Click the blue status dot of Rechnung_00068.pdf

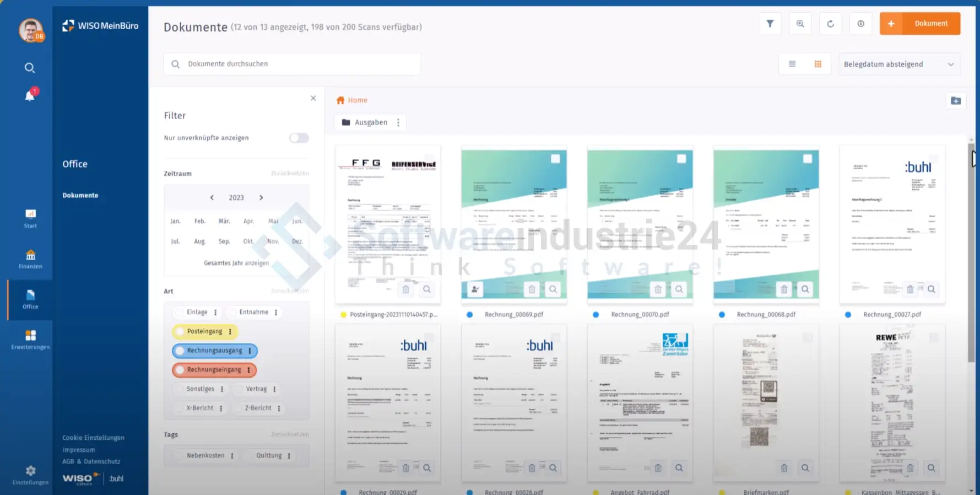tap(722, 315)
